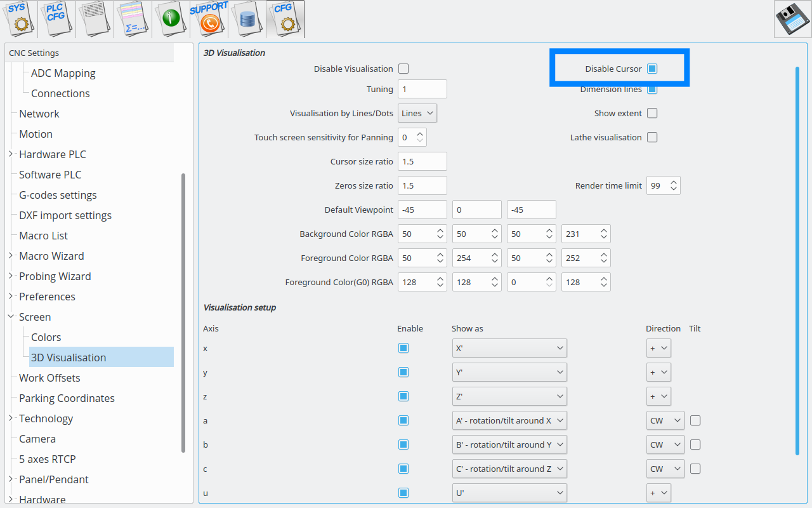Click the Cursor size ratio input field
Screen dimensions: 812x508
pos(422,161)
